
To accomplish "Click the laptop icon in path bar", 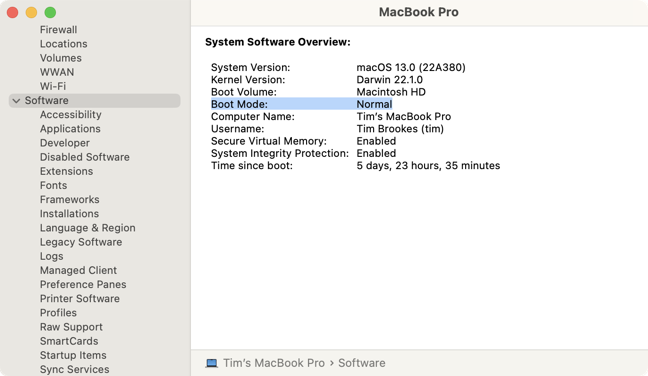I will click(x=212, y=363).
